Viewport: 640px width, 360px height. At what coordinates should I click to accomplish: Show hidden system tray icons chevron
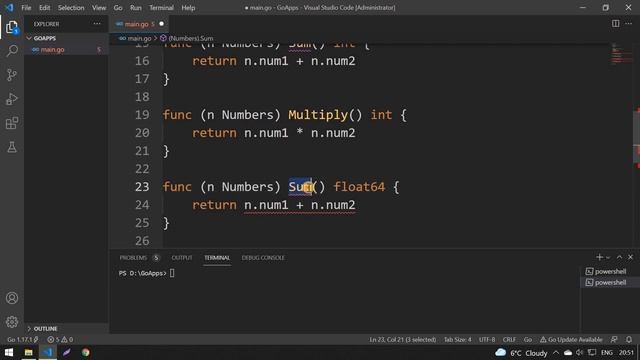[x=556, y=353]
